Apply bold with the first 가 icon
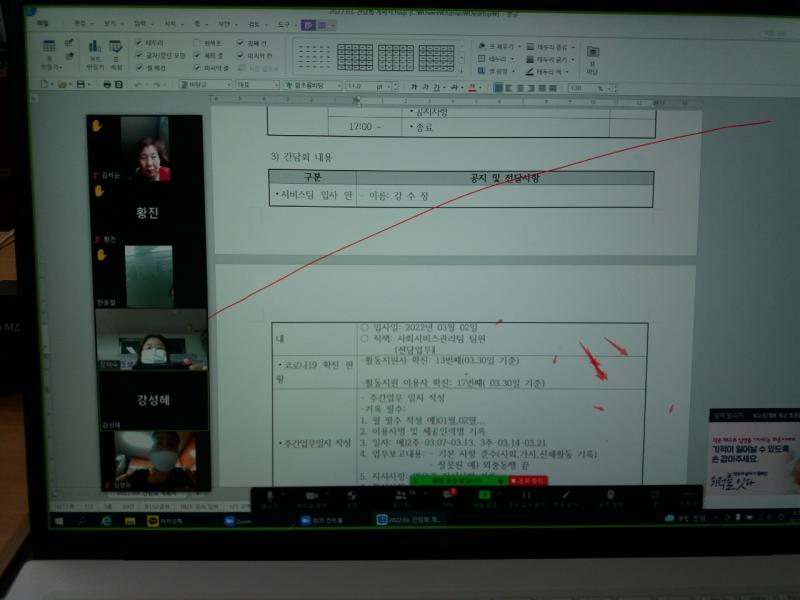800x600 pixels. (414, 87)
